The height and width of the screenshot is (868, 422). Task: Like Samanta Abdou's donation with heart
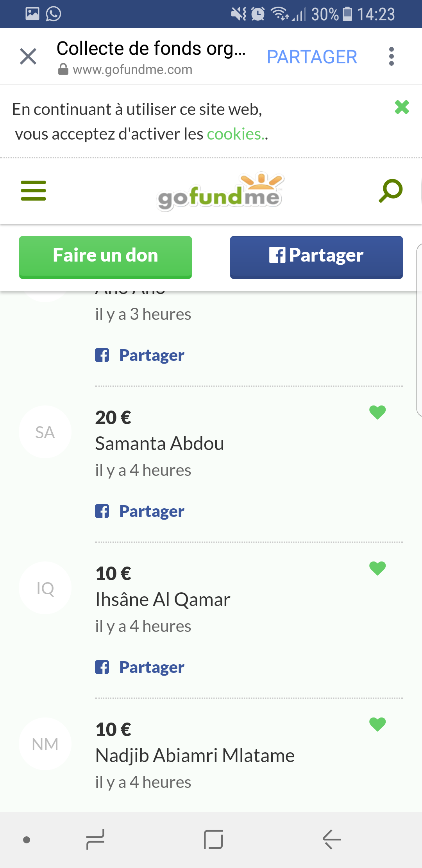[377, 412]
